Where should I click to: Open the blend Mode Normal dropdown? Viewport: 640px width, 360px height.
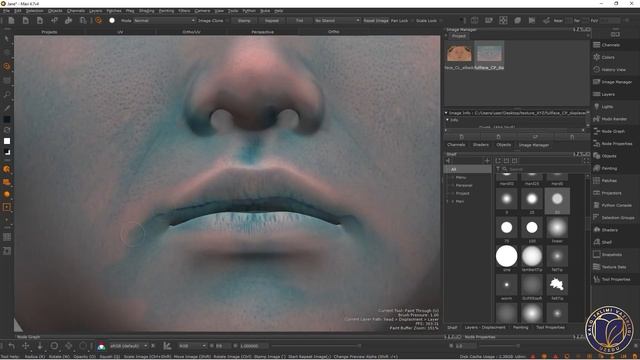click(x=164, y=20)
